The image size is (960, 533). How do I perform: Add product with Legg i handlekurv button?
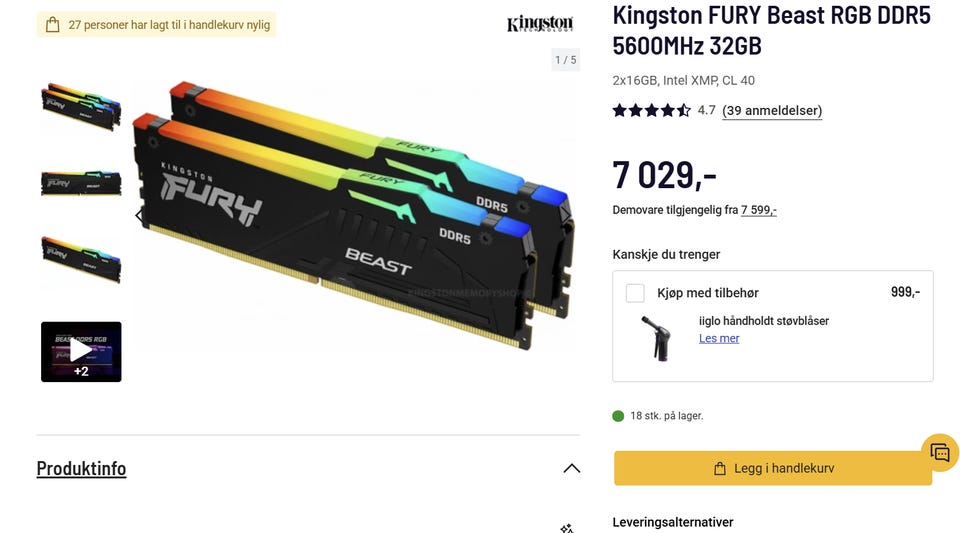click(773, 468)
